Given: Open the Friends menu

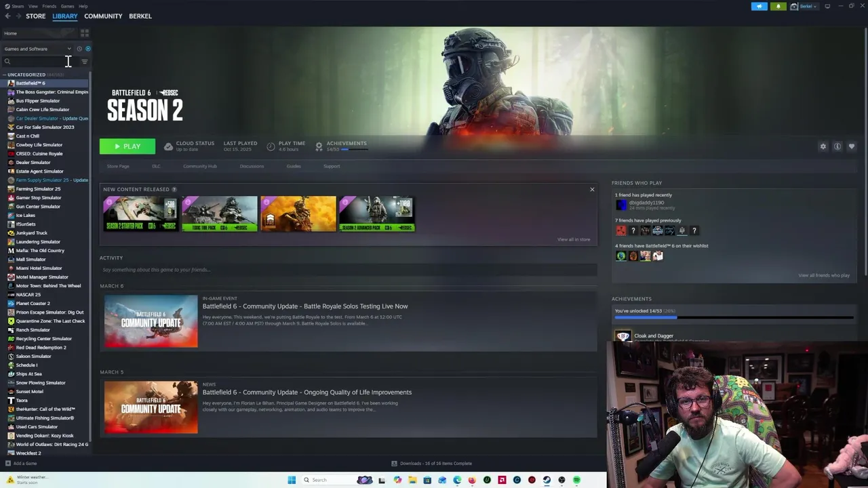Looking at the screenshot, I should point(50,6).
